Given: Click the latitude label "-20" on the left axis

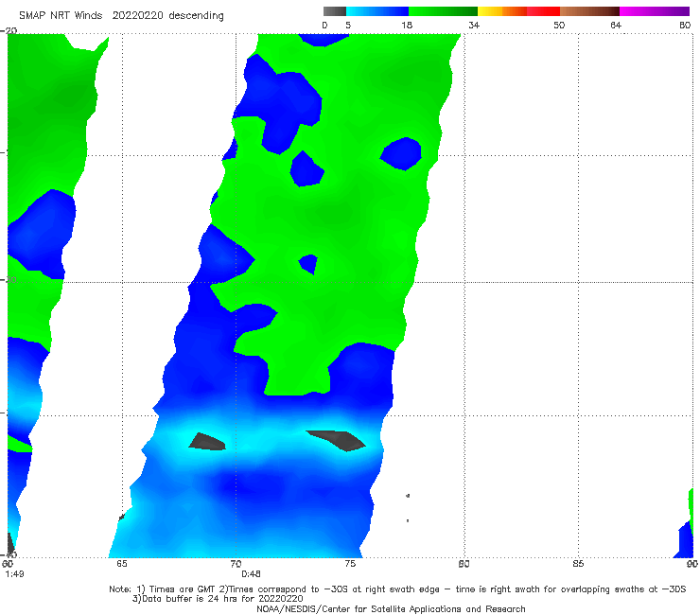Looking at the screenshot, I should pyautogui.click(x=9, y=30).
